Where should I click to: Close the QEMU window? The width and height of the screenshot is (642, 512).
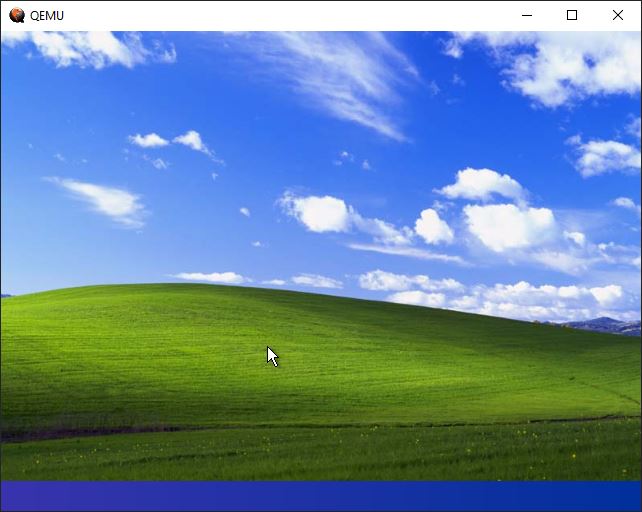tap(618, 16)
